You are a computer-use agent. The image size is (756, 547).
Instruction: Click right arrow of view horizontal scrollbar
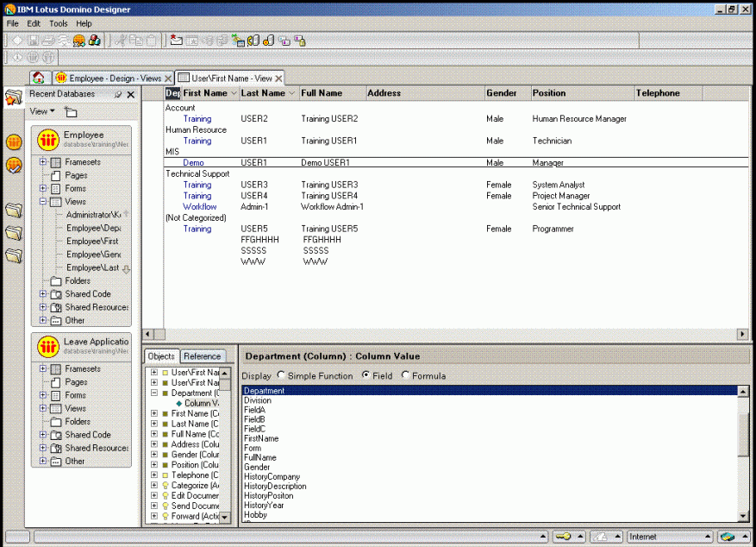pos(742,334)
